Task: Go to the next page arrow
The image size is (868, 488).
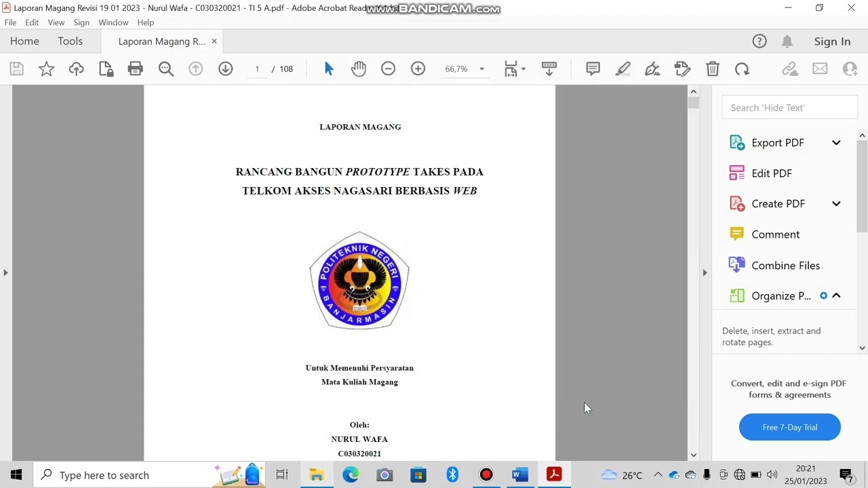Action: (226, 68)
